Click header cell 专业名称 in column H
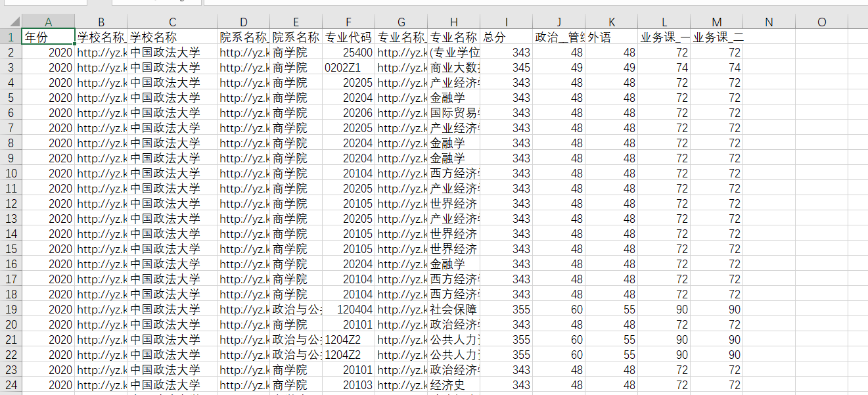The height and width of the screenshot is (395, 868). tap(454, 37)
